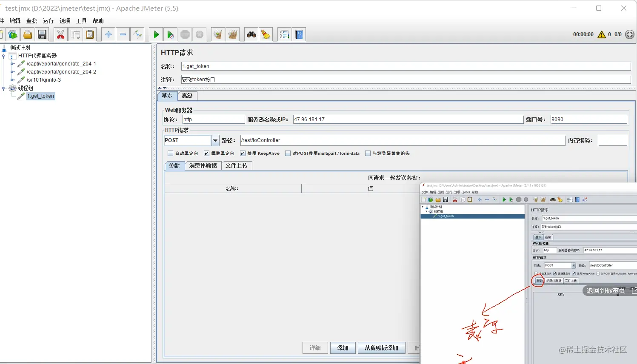The height and width of the screenshot is (364, 637).
Task: Click the save floppy icon in inset JMeter 5.1.1 window
Action: (445, 199)
